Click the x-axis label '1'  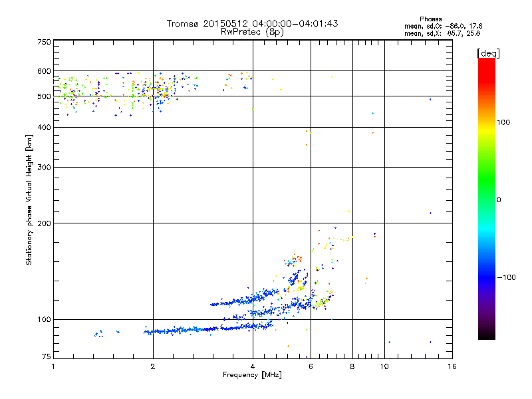click(53, 366)
